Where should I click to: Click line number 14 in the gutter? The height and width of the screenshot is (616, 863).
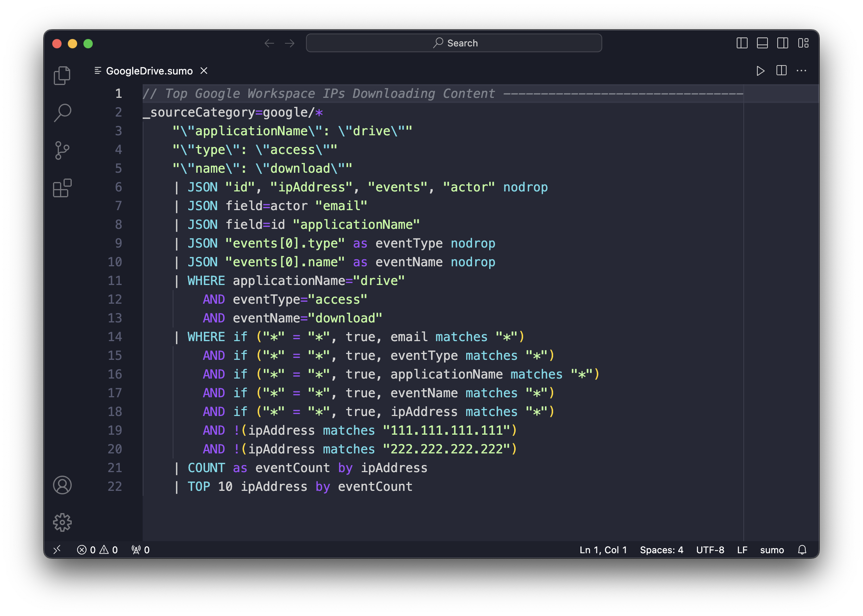tap(115, 337)
